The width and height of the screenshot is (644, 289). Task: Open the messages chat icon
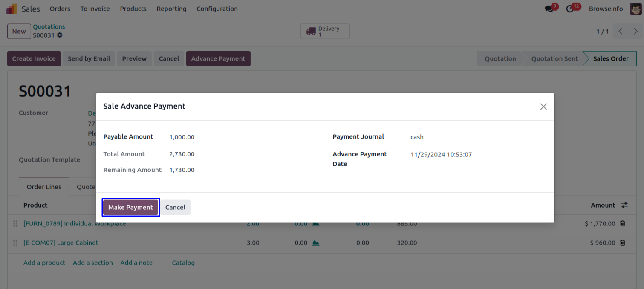pyautogui.click(x=549, y=9)
